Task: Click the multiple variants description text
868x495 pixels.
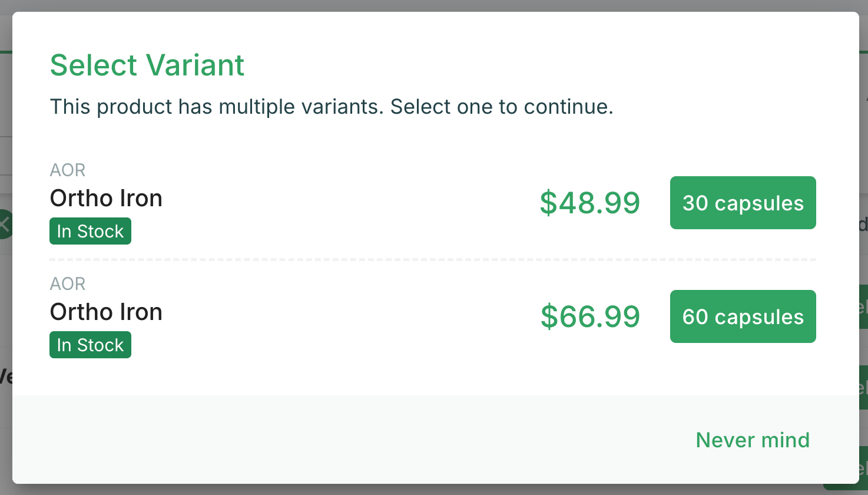Action: coord(332,107)
